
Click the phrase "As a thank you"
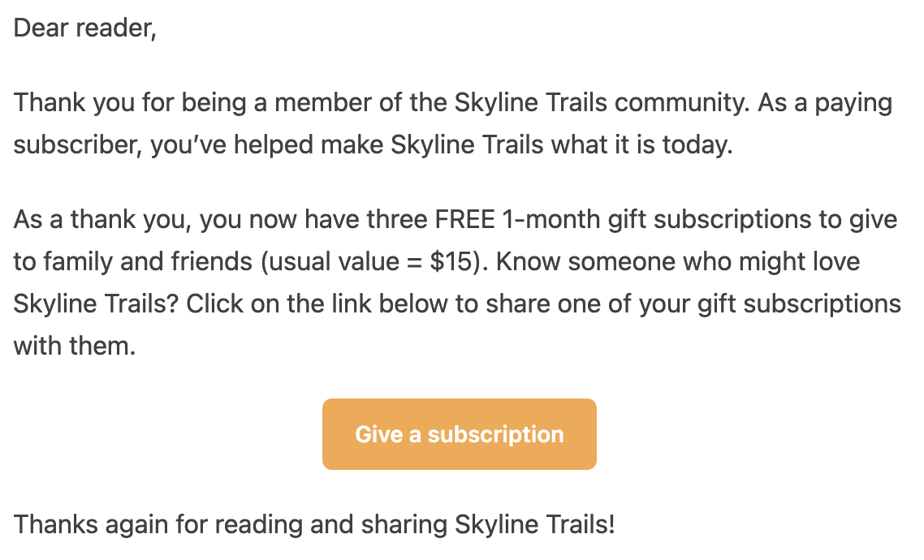coord(102,220)
